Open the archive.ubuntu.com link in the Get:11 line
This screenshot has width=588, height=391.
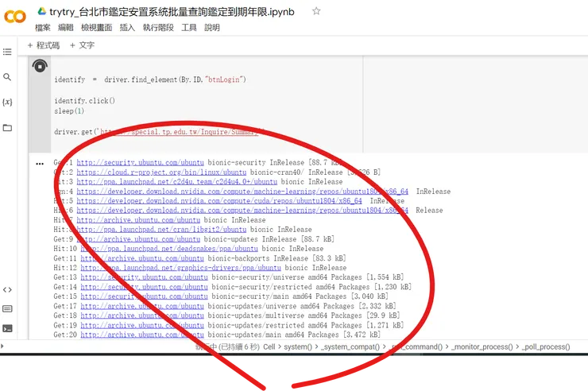coord(142,258)
